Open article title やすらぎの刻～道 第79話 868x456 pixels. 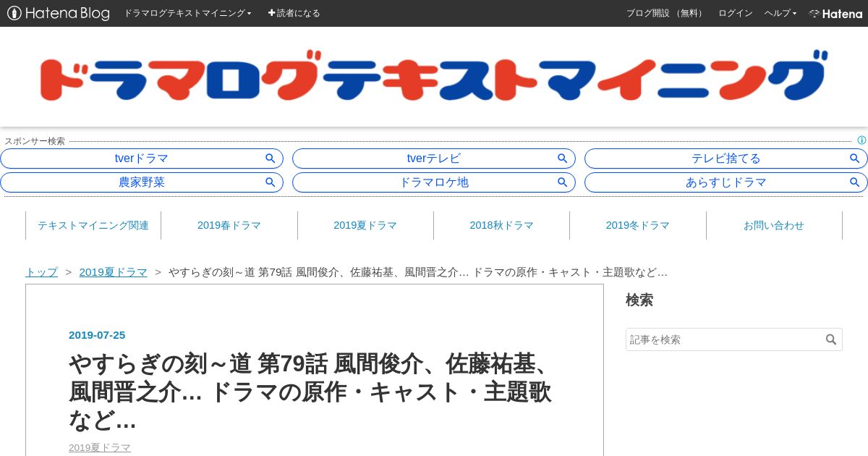pyautogui.click(x=310, y=392)
